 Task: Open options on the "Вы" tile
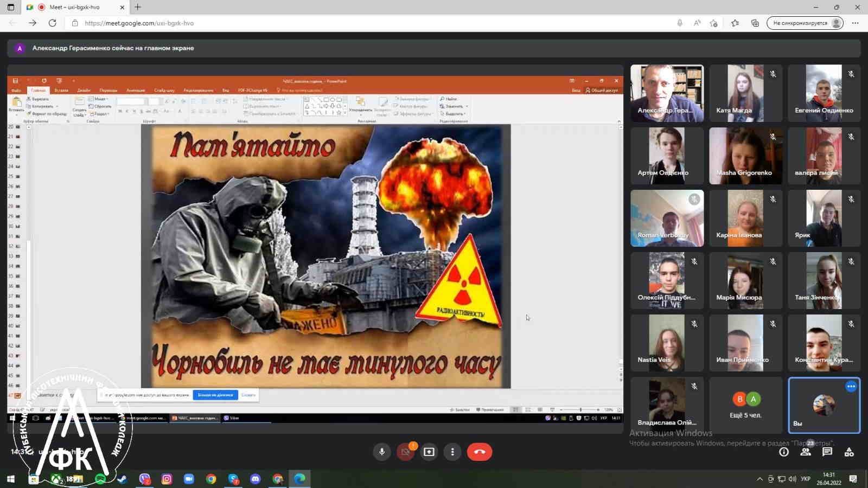point(851,387)
